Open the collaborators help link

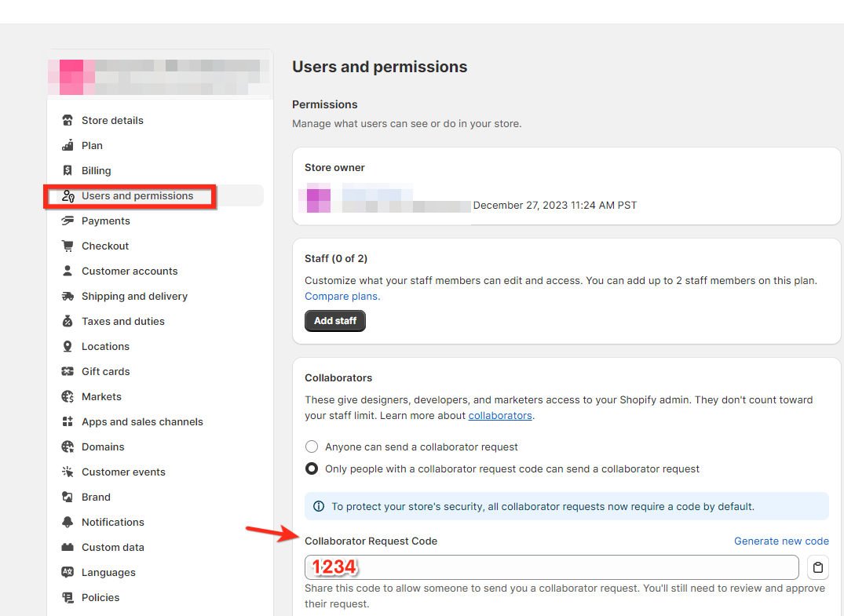click(500, 415)
